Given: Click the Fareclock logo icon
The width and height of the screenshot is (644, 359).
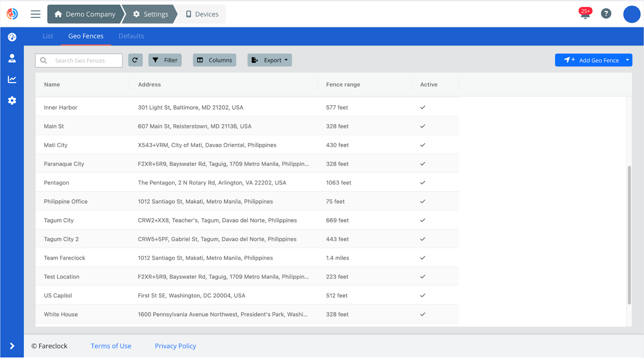Looking at the screenshot, I should coord(12,14).
